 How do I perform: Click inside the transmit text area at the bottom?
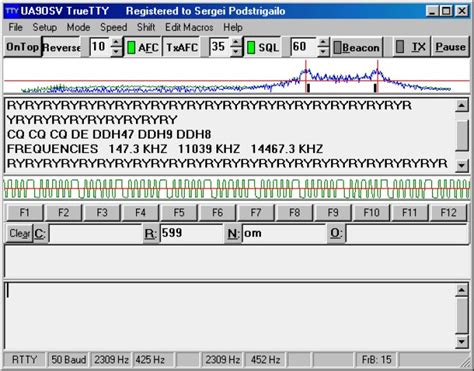tap(230, 315)
